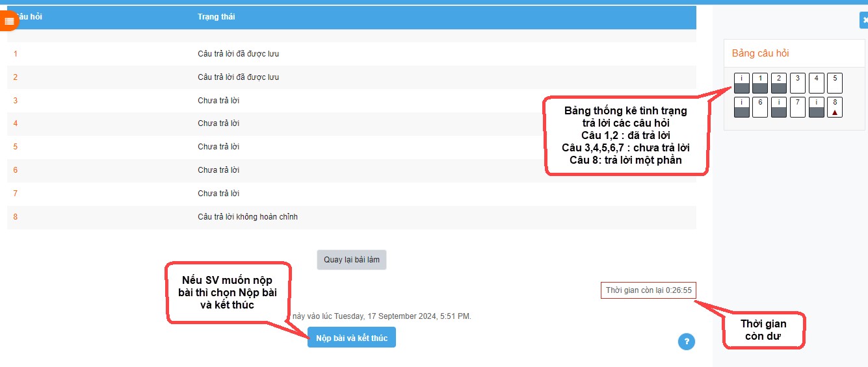Select question 7 box in navigation panel
The width and height of the screenshot is (868, 367).
click(797, 107)
